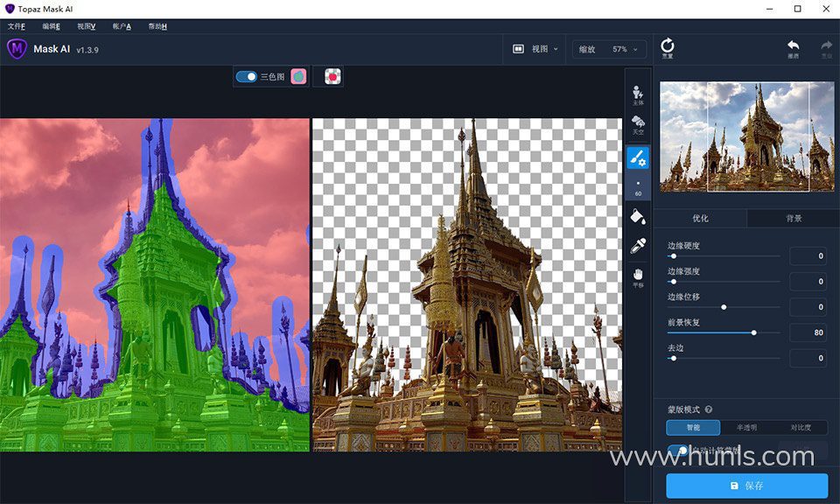The image size is (840, 504).
Task: Switch to the 背景 (Background) tab
Action: pyautogui.click(x=793, y=218)
